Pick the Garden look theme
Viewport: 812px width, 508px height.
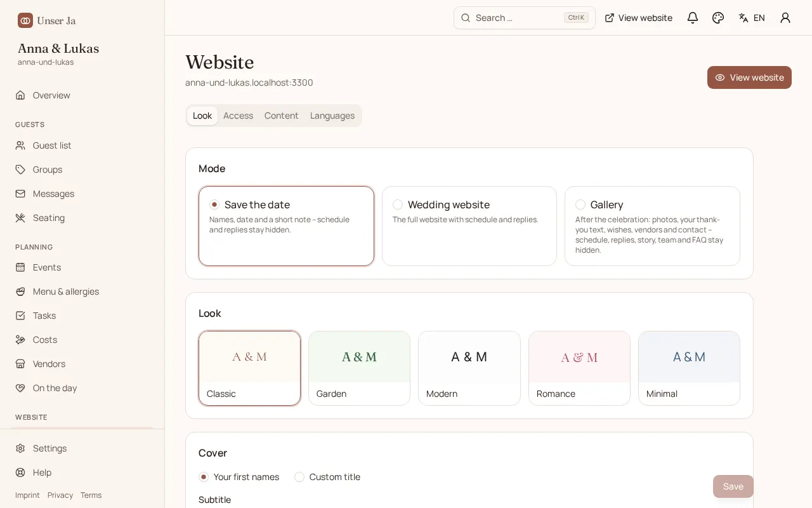tap(359, 368)
